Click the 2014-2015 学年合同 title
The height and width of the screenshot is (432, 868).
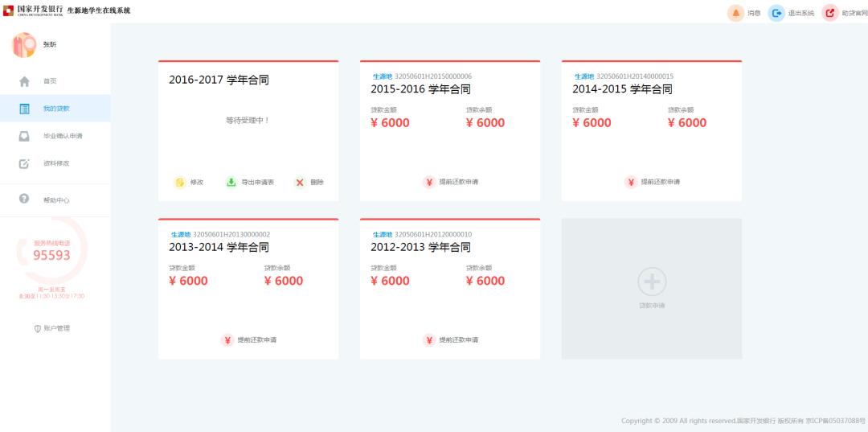click(x=622, y=89)
